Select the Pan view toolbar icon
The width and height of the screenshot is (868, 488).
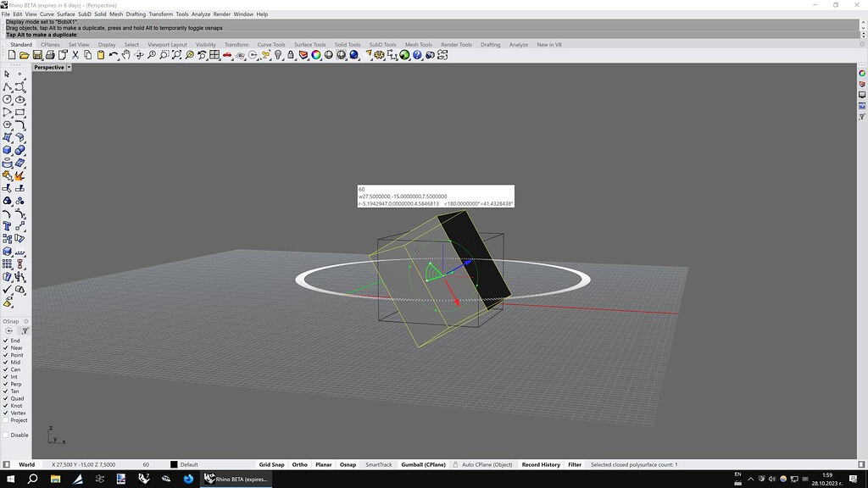(126, 55)
